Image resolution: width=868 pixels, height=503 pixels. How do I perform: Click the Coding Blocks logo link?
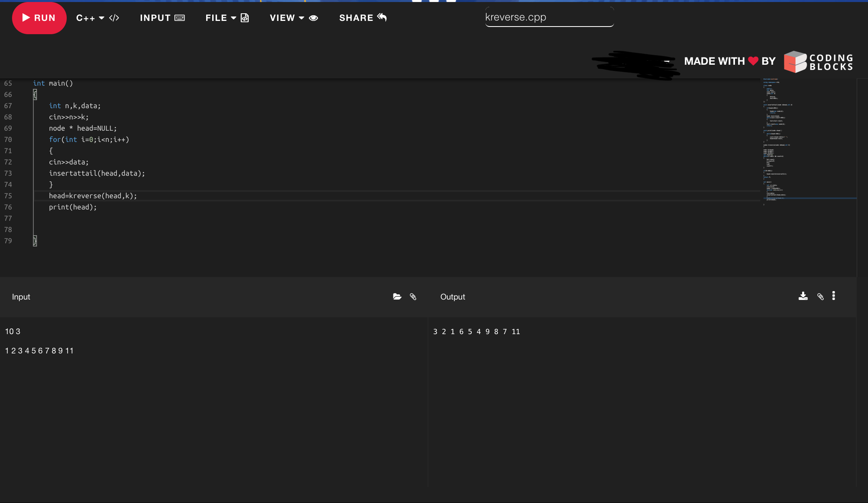click(818, 62)
